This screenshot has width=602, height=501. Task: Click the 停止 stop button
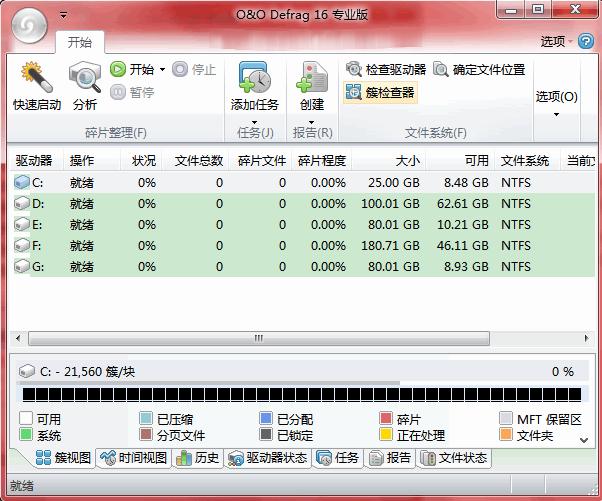194,69
